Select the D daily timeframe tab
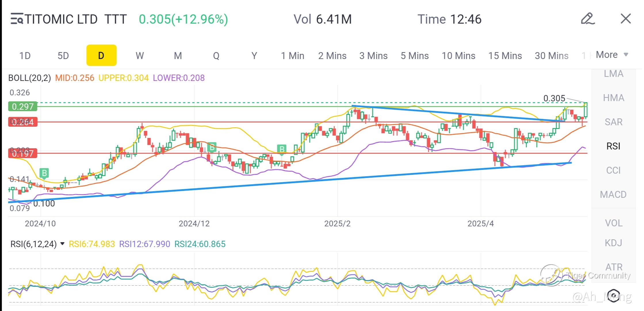This screenshot has height=311, width=644. (x=101, y=55)
